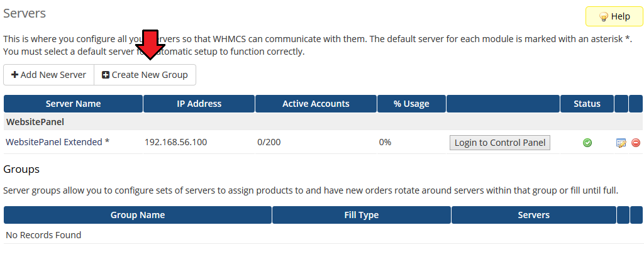
Task: Click the Groups section heading
Action: point(21,169)
